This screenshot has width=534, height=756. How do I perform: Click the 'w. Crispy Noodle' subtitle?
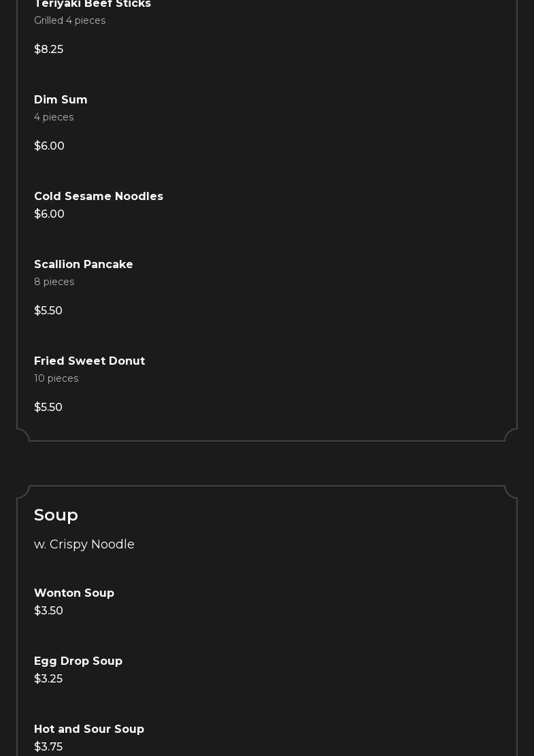(84, 544)
